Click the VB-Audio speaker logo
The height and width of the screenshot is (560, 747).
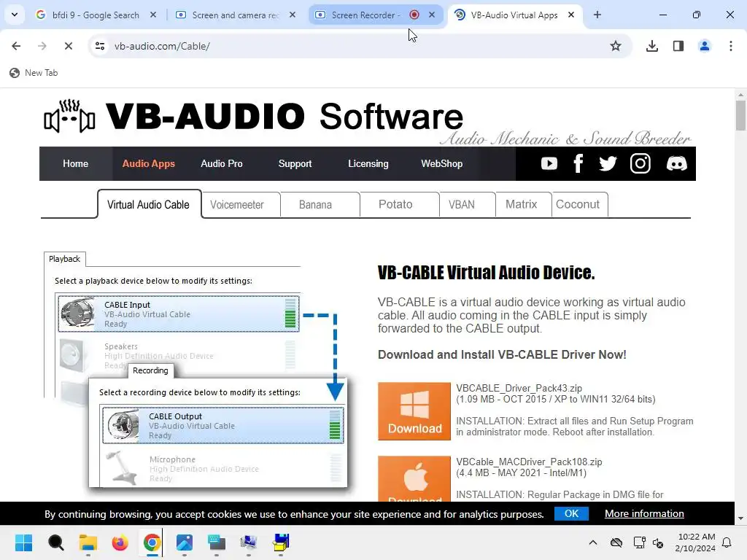(69, 116)
